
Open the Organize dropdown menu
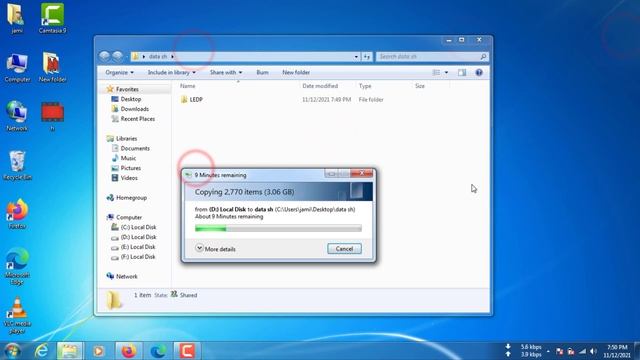tap(119, 72)
